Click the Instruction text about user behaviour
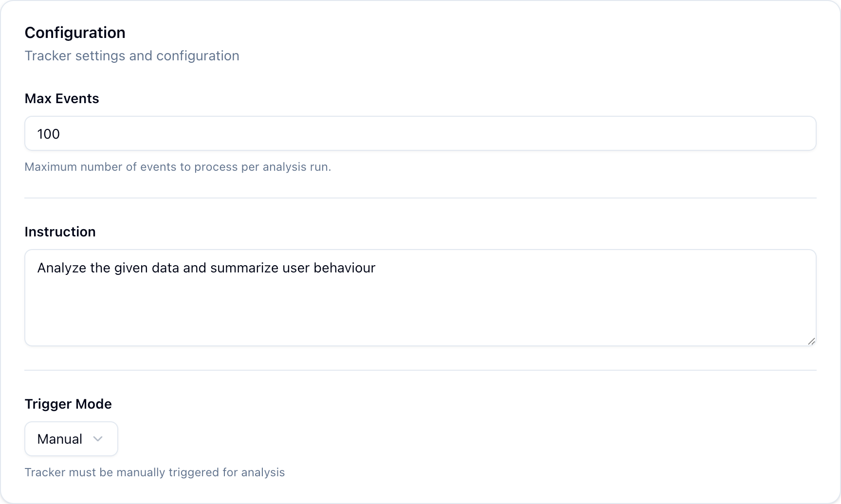841x504 pixels. 206,268
